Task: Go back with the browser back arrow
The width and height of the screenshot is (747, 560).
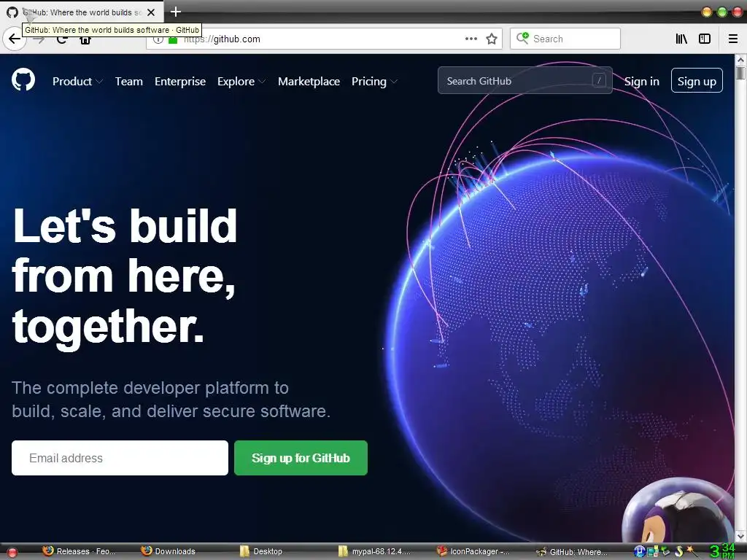Action: click(14, 39)
